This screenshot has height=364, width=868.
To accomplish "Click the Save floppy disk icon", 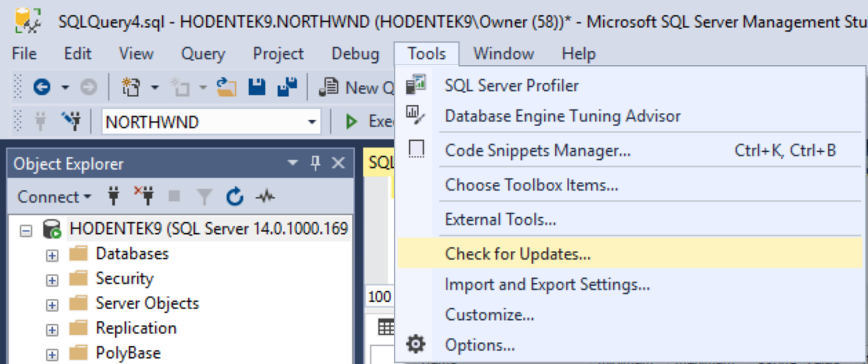I will coord(257,87).
